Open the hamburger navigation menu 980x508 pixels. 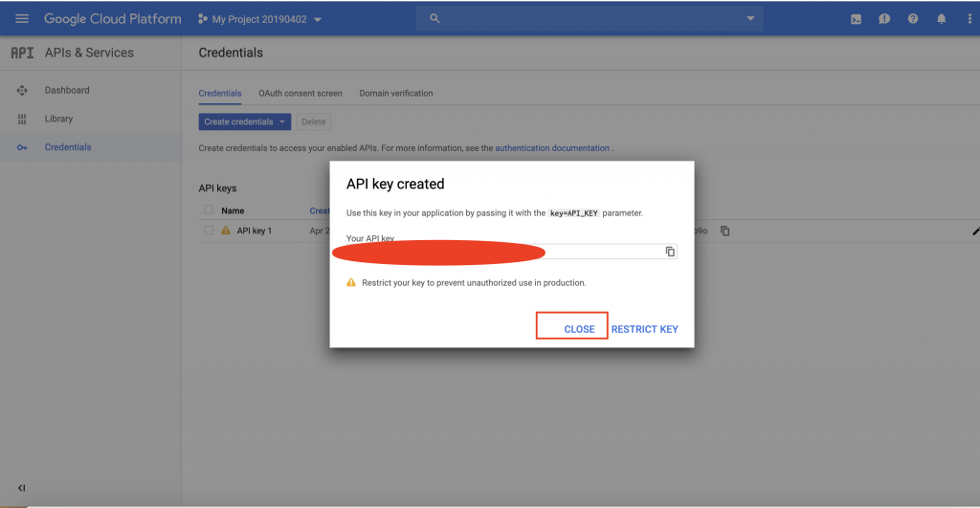[x=22, y=19]
